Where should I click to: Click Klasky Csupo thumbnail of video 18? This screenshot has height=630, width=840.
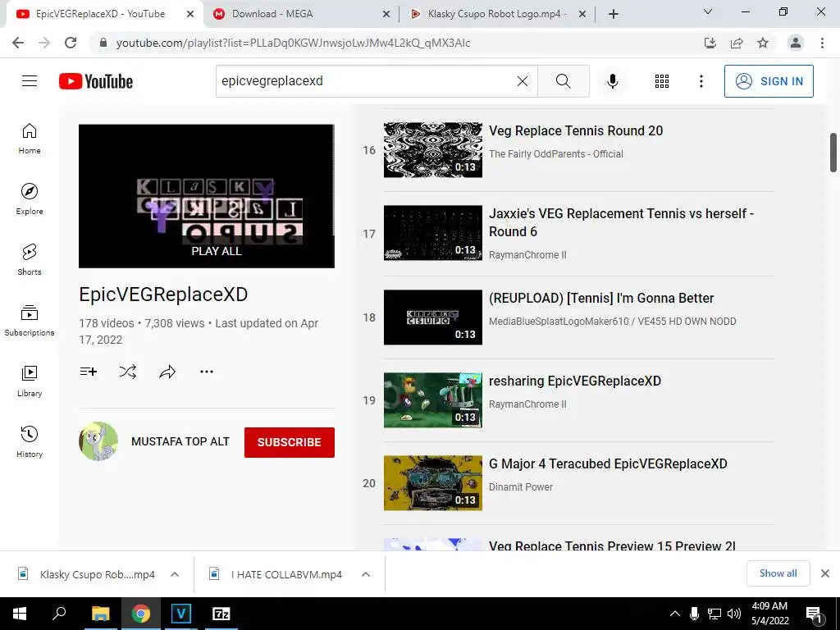pos(433,317)
